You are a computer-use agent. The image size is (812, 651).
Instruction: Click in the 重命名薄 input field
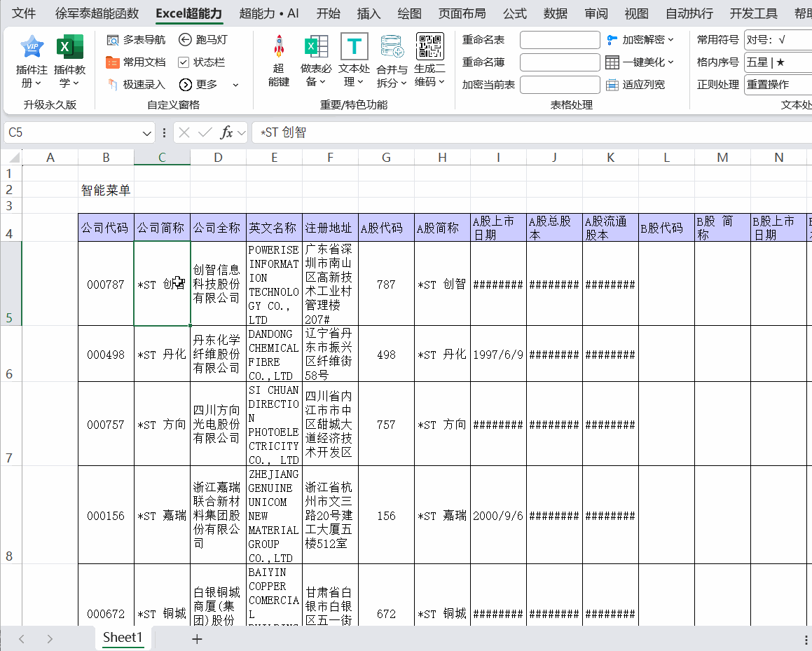(x=560, y=62)
